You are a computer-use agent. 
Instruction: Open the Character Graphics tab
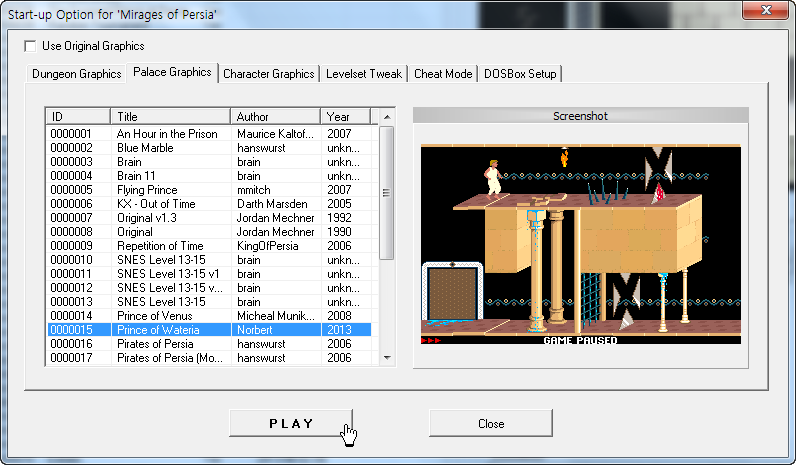tap(269, 74)
